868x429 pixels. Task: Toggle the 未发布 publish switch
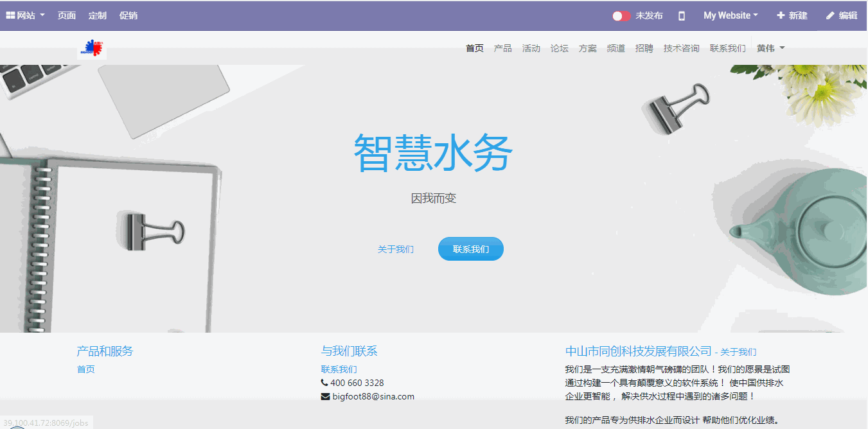[621, 16]
